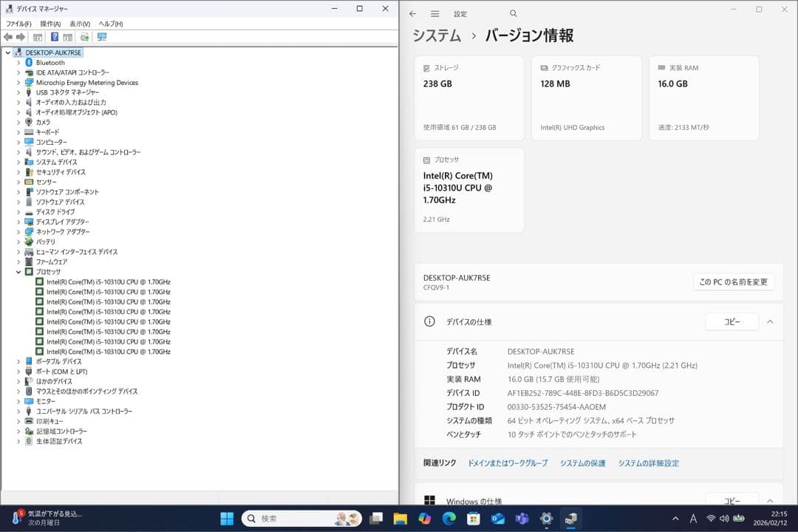Image resolution: width=798 pixels, height=532 pixels.
Task: Click the Properties icon in Device Manager toolbar
Action: (67, 36)
